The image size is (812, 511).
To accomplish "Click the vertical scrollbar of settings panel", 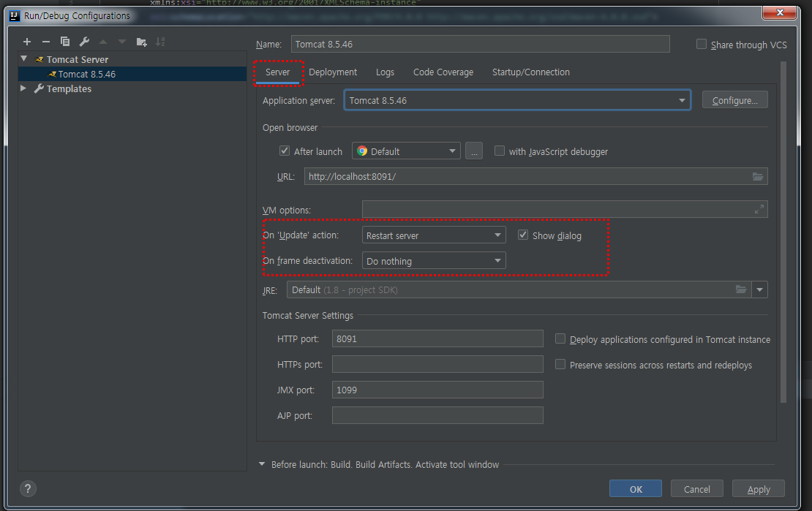I will tap(783, 232).
